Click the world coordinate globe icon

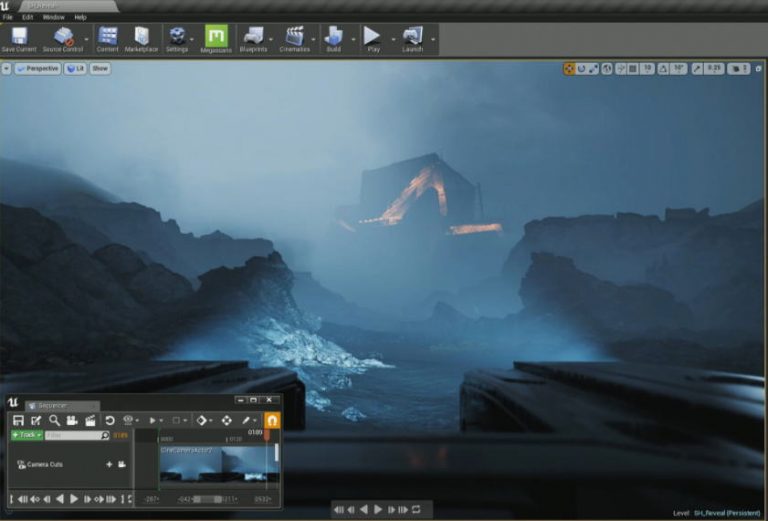pyautogui.click(x=607, y=69)
